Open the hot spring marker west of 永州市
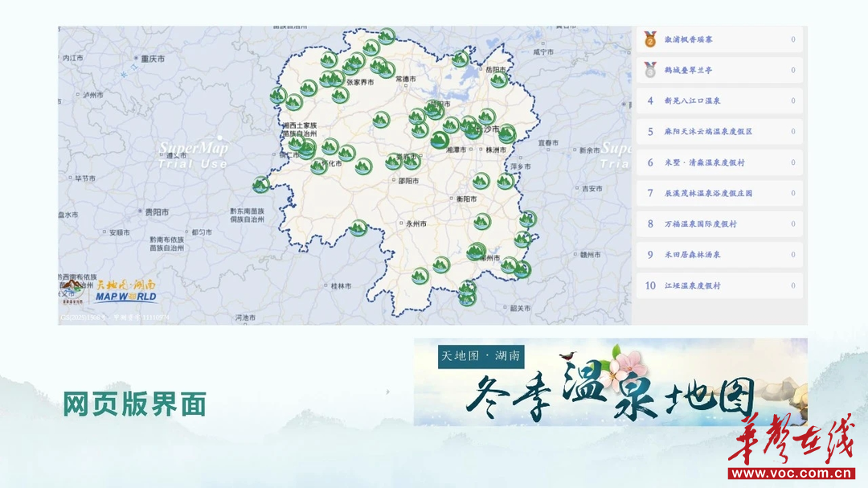868x488 pixels. coord(358,228)
